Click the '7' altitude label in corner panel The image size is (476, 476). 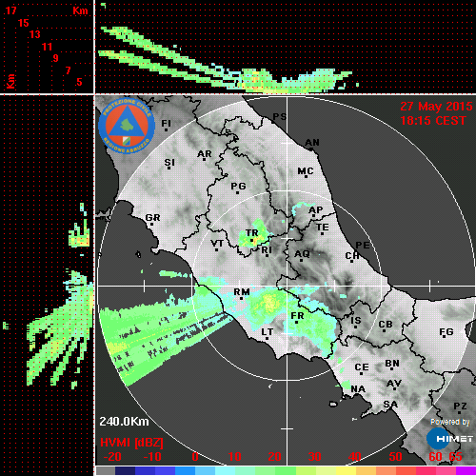pyautogui.click(x=68, y=70)
